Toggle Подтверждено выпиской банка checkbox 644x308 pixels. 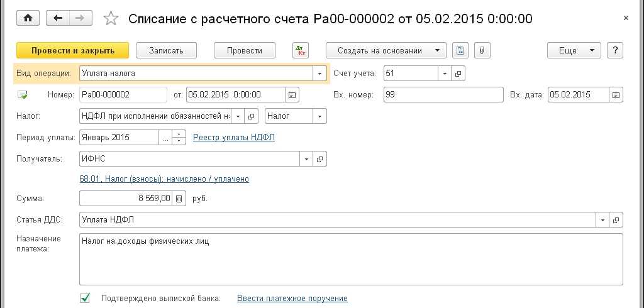coord(85,298)
